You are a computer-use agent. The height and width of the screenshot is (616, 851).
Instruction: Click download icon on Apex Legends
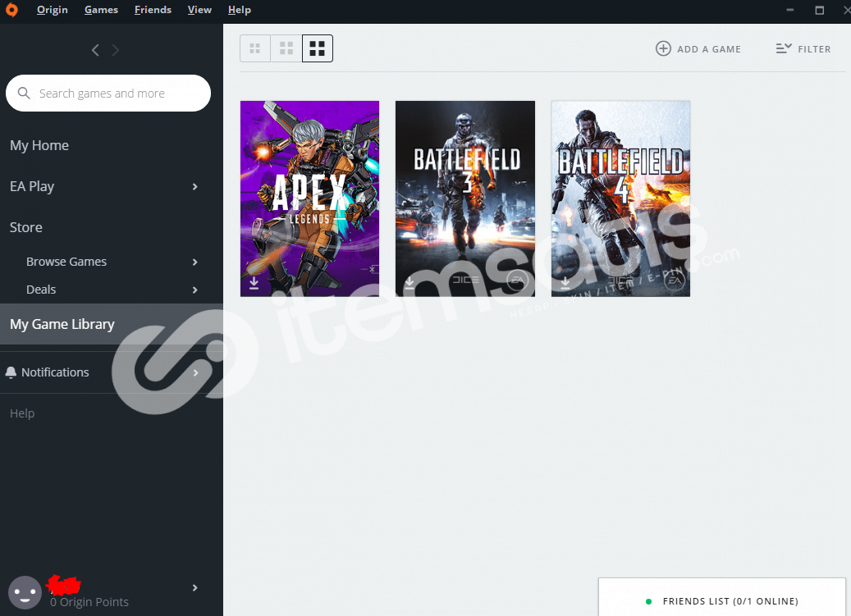click(x=254, y=283)
